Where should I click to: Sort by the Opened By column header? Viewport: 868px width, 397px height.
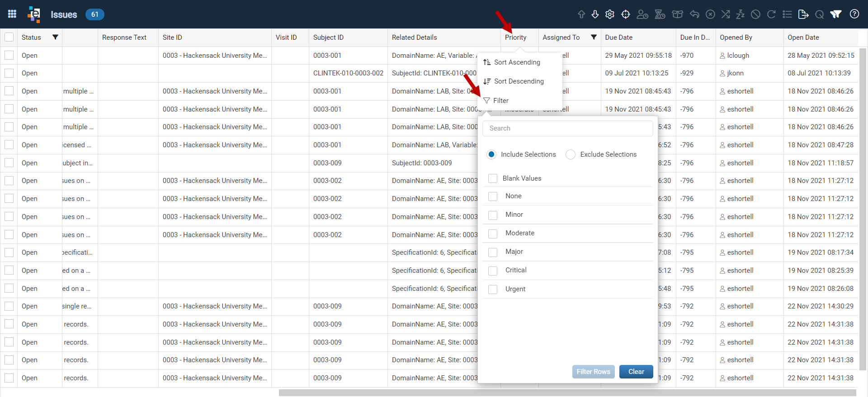point(736,37)
